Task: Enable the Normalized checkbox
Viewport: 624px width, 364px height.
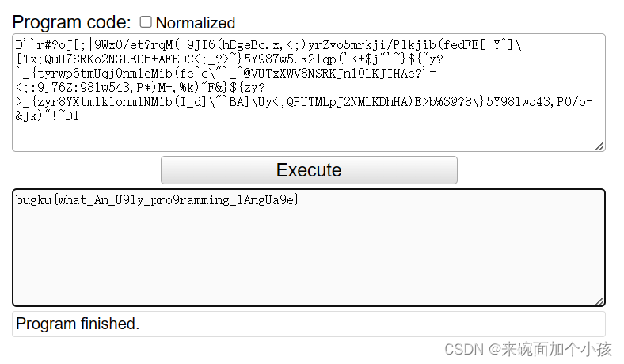Action: (x=146, y=22)
